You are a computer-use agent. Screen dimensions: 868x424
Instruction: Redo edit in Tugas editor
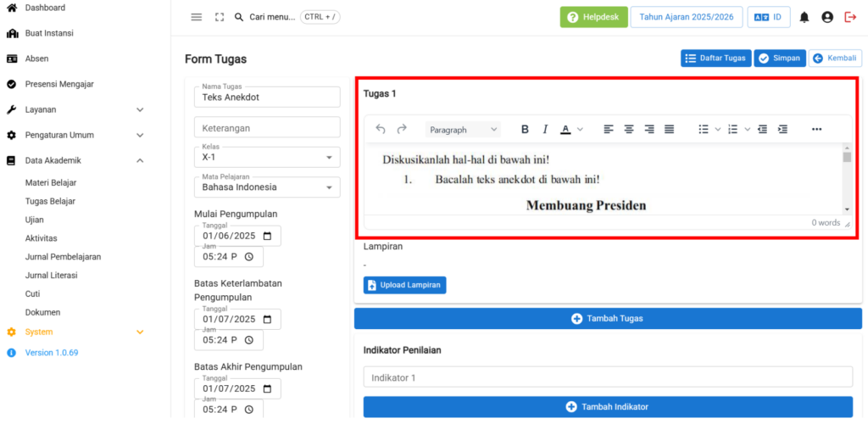pos(402,129)
